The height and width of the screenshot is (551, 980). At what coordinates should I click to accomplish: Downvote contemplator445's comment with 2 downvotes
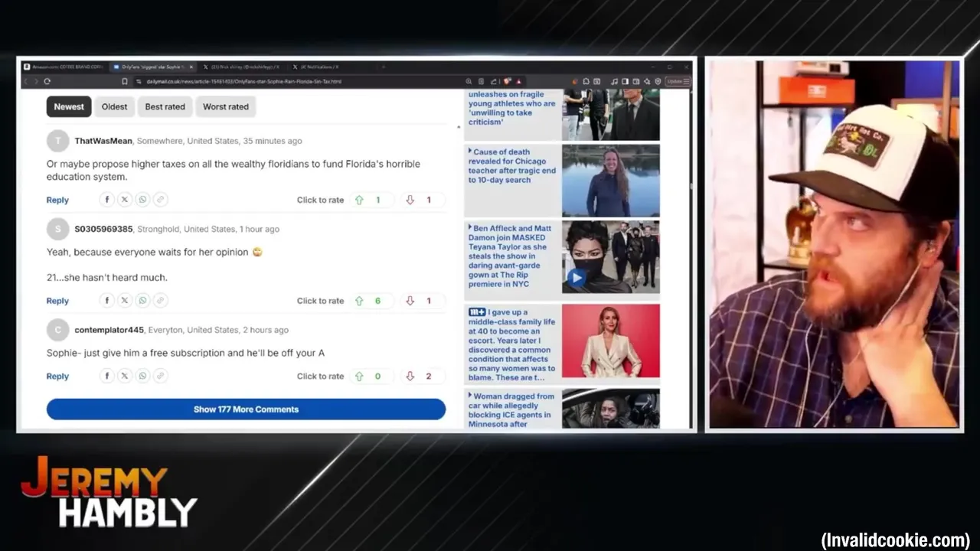[x=410, y=376]
